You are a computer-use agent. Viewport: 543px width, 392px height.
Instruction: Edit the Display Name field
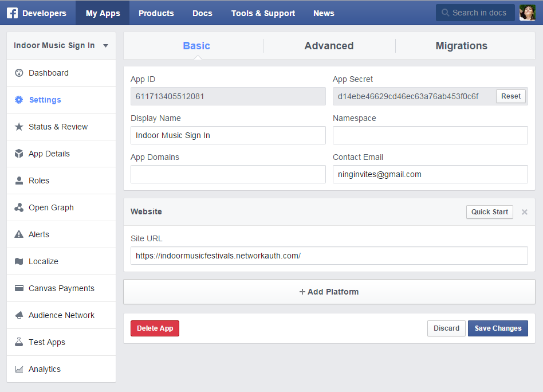228,135
